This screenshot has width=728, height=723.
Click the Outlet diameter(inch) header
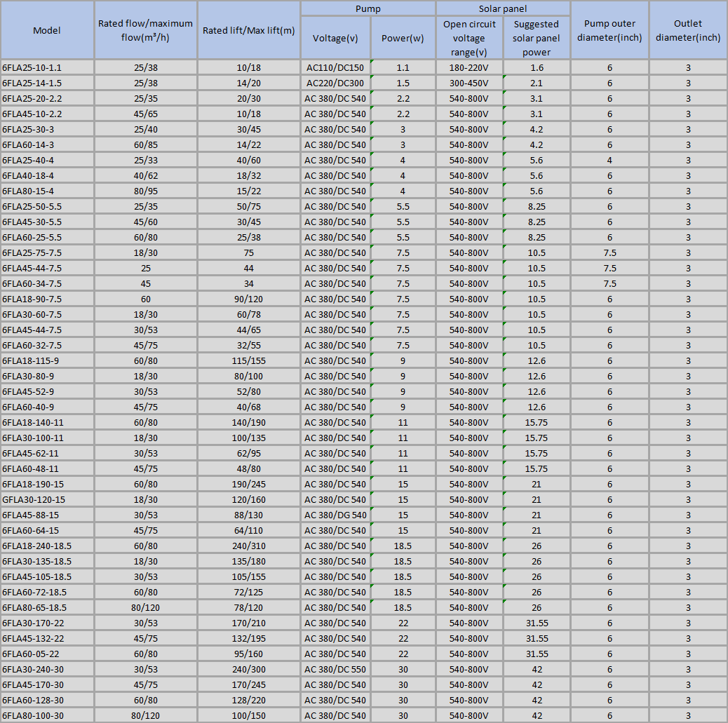[688, 30]
